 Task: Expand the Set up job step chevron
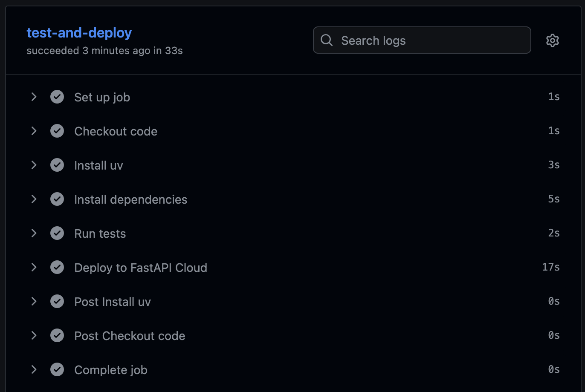point(34,97)
